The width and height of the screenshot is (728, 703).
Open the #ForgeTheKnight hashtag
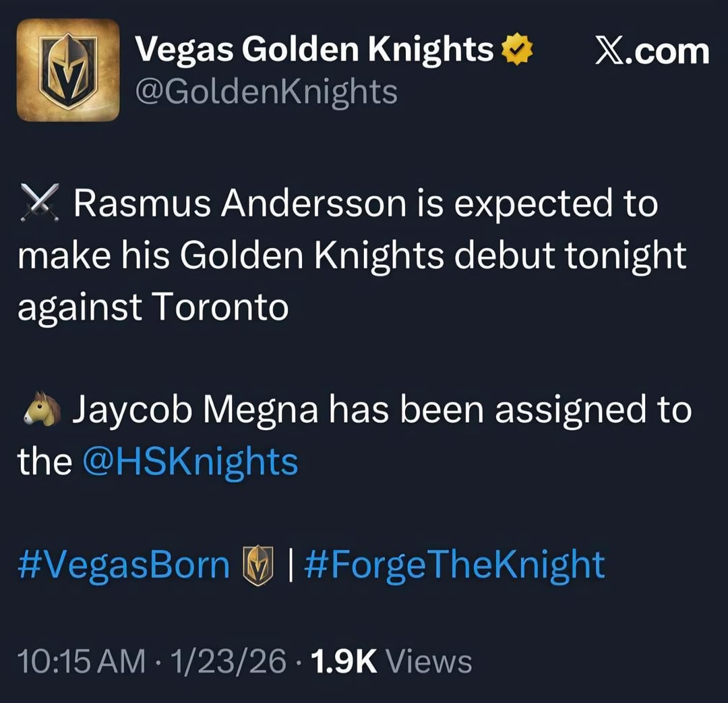pos(455,565)
